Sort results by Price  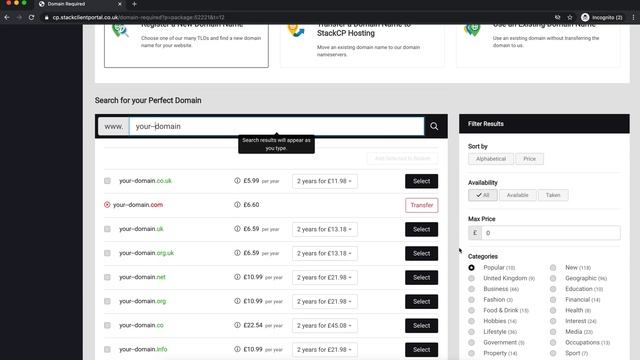click(x=529, y=159)
